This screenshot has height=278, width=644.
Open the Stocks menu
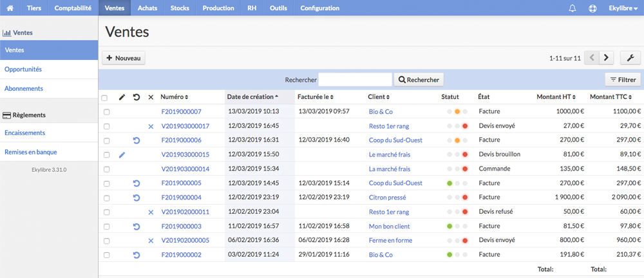(180, 8)
